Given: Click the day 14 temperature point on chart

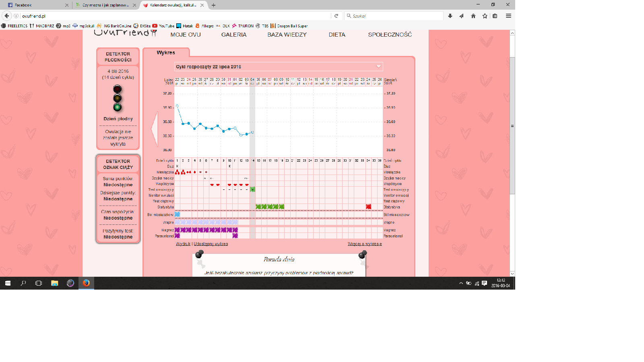Looking at the screenshot, I should coord(252,132).
